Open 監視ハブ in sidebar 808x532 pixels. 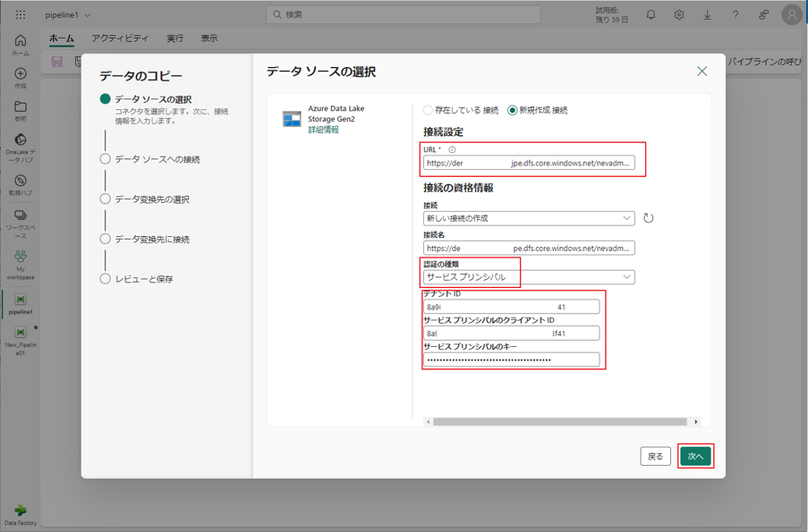point(21,185)
